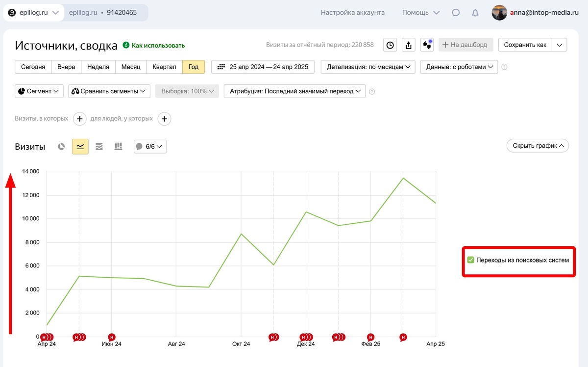Switch chart to pie view
Image resolution: width=588 pixels, height=367 pixels.
pyautogui.click(x=61, y=146)
